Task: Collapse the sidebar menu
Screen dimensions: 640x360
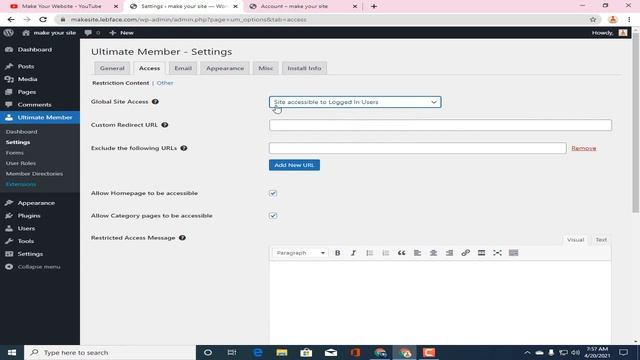Action: click(33, 267)
